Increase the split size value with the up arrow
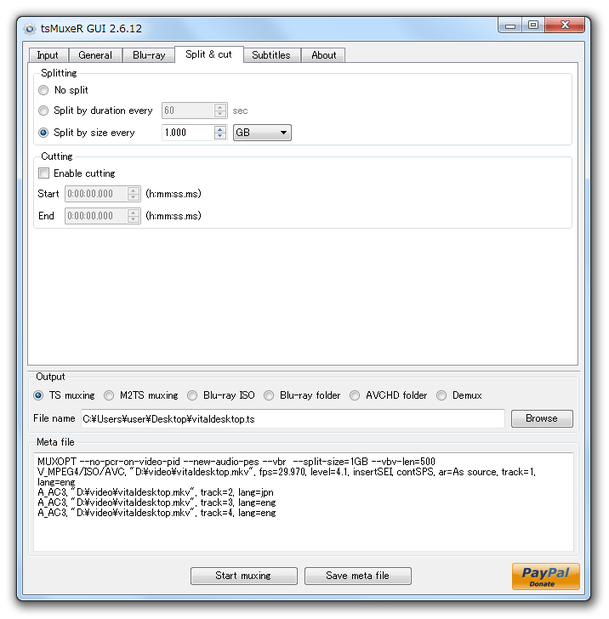The width and height of the screenshot is (609, 619). coord(220,129)
